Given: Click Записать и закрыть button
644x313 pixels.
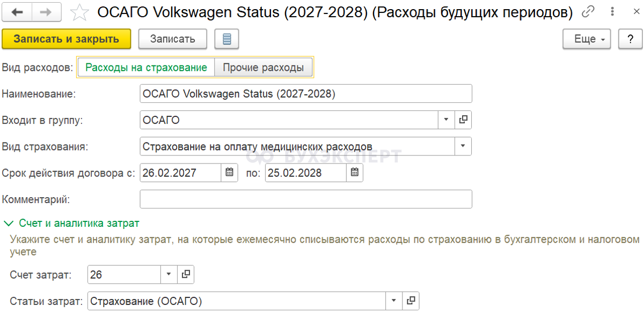Looking at the screenshot, I should (x=67, y=39).
